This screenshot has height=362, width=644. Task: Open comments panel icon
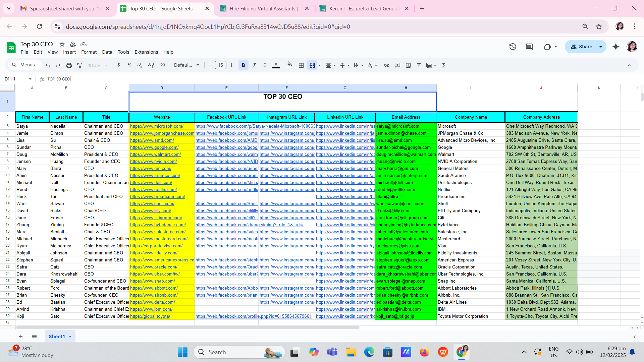click(x=529, y=47)
